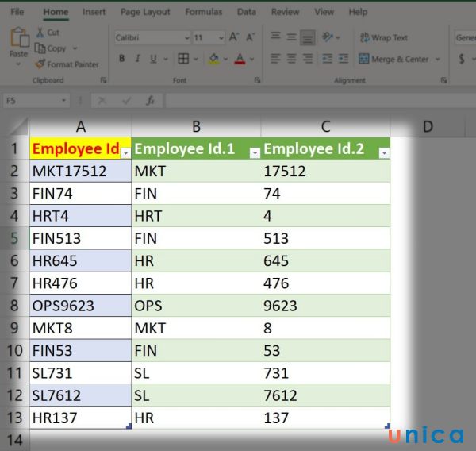The width and height of the screenshot is (476, 451).
Task: Open the Employee Id filter dropdown
Action: (125, 153)
